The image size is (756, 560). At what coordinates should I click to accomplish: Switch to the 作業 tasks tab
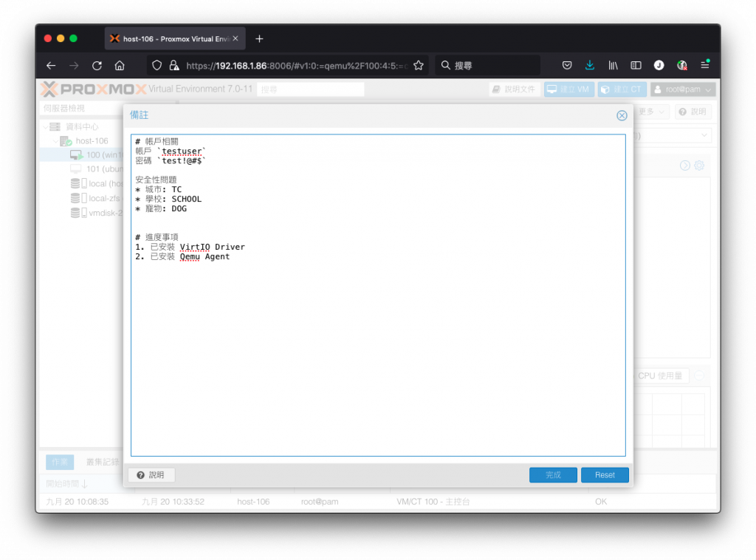(x=60, y=462)
